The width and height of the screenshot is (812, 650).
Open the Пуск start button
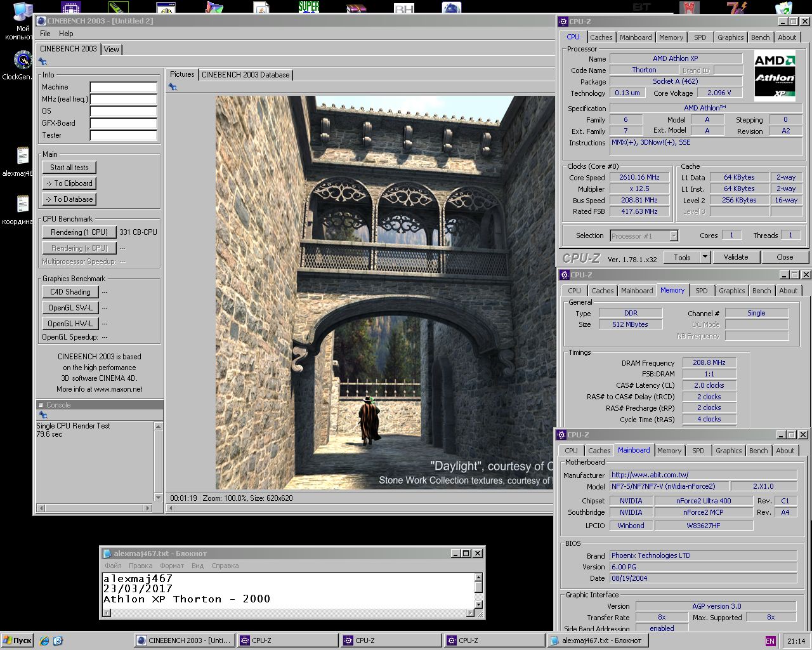tap(17, 640)
